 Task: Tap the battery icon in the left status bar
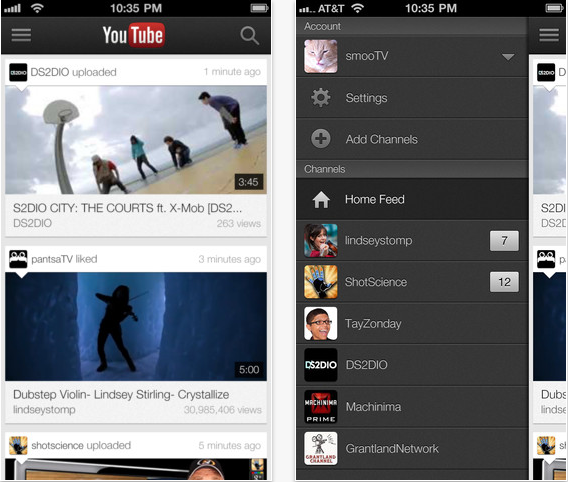pos(259,8)
